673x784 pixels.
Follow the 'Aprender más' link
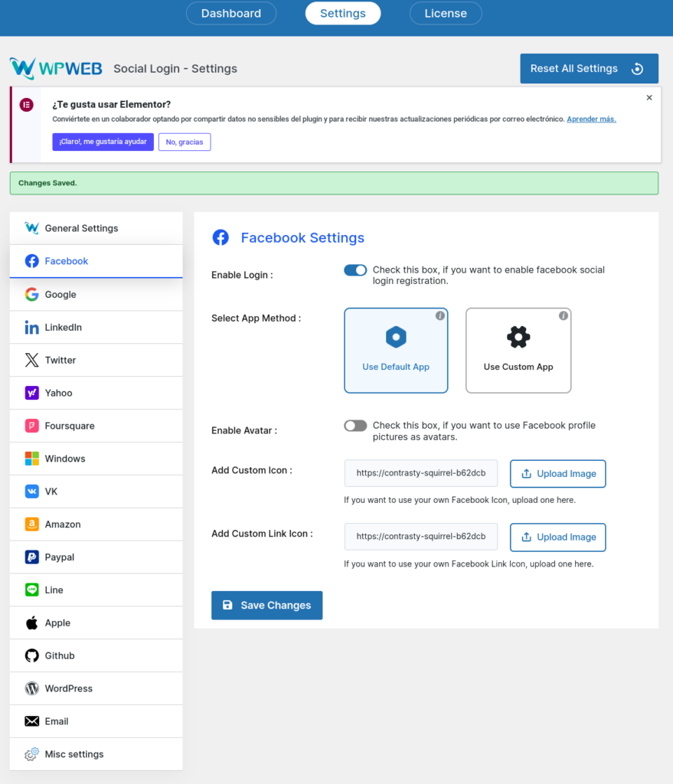(x=592, y=119)
